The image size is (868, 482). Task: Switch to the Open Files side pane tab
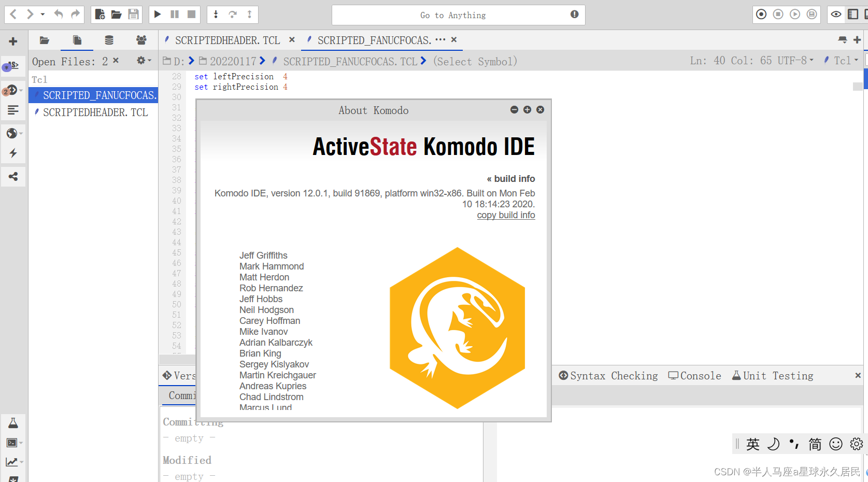pyautogui.click(x=77, y=40)
